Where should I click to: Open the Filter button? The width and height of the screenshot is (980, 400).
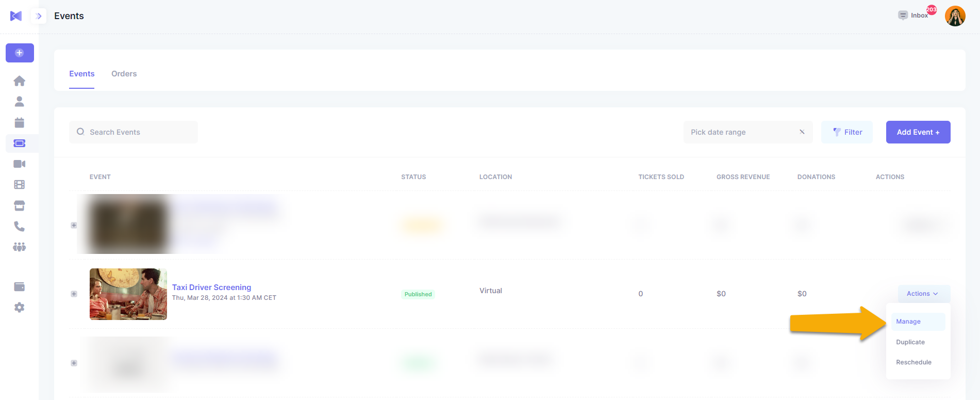[x=847, y=132]
